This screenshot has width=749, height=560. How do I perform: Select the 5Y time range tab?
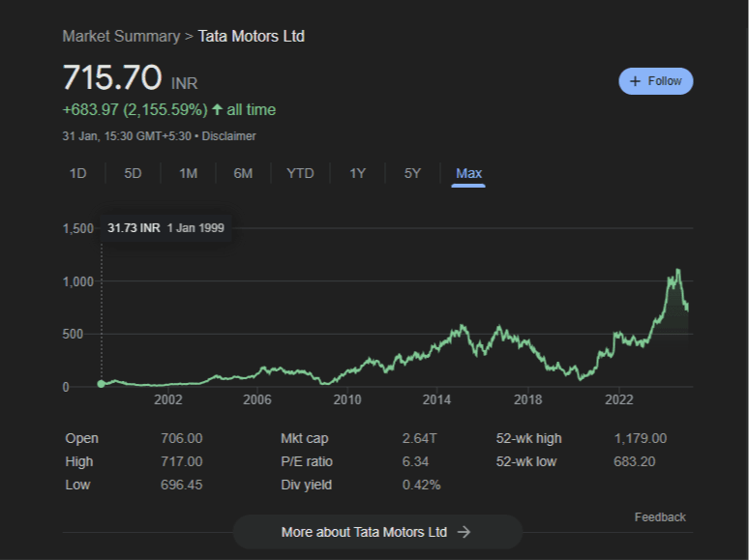[412, 173]
